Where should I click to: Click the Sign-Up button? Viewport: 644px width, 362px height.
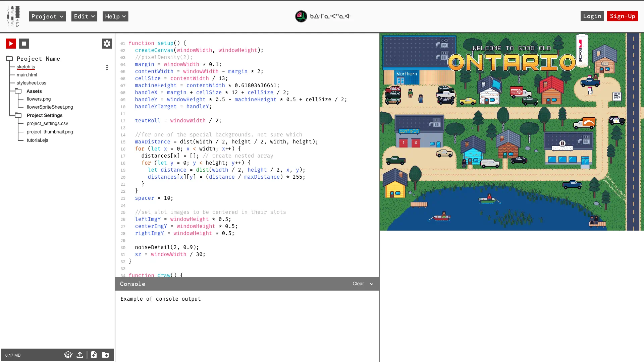[622, 16]
